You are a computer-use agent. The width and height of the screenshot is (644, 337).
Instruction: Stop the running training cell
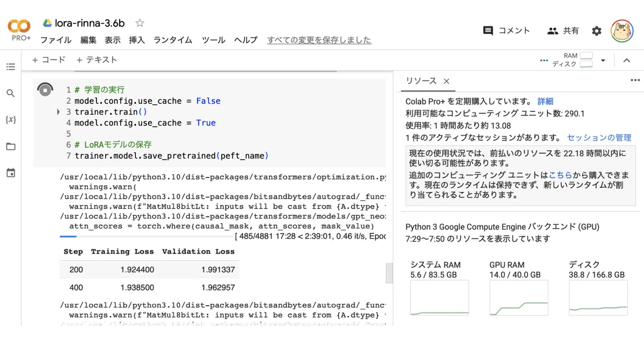46,90
